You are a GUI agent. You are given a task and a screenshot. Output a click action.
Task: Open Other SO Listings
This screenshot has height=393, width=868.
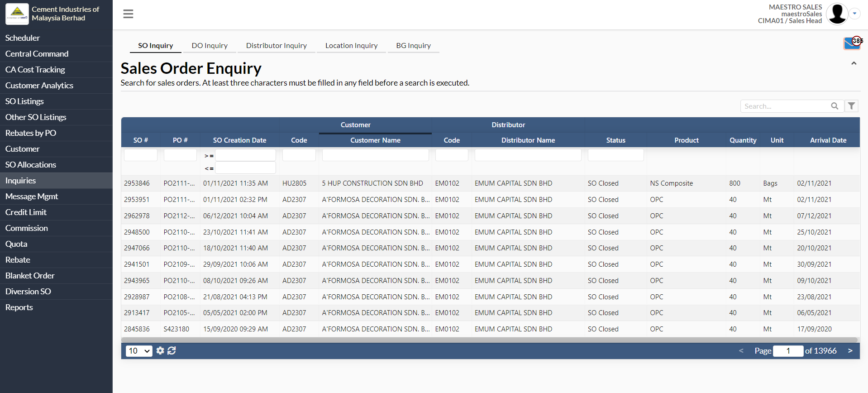[56, 117]
